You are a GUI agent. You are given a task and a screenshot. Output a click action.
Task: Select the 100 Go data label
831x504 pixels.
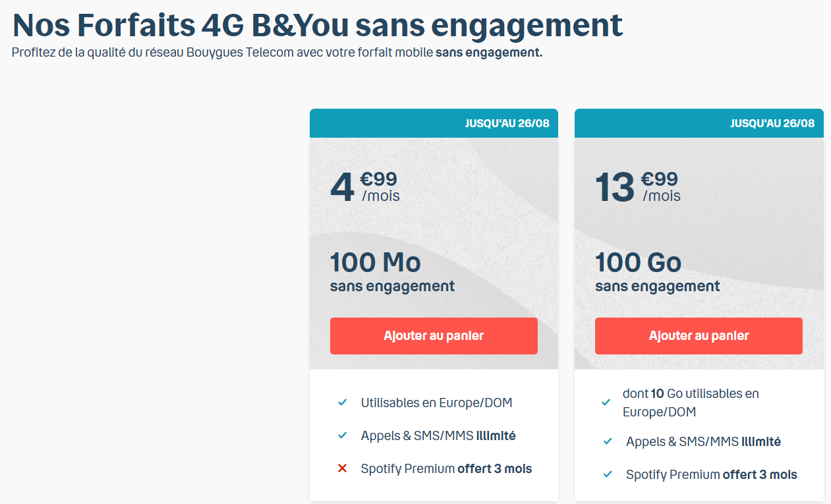coord(638,262)
